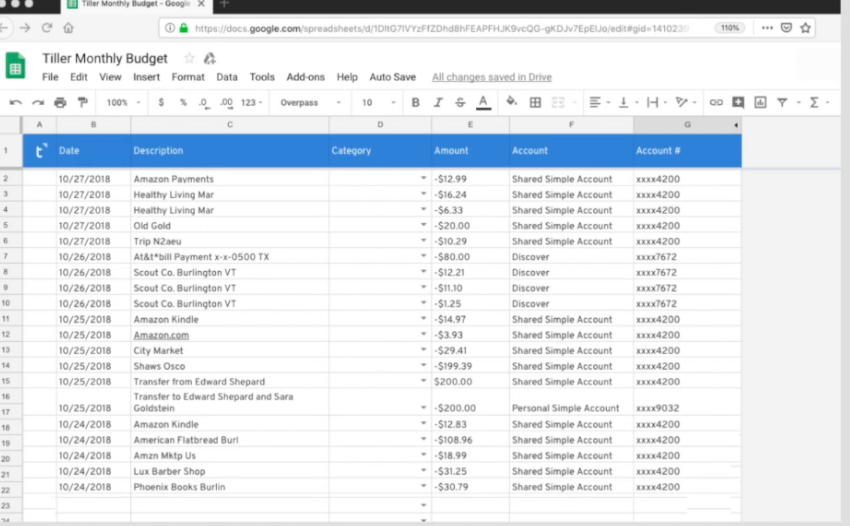Click the Redo icon in toolbar
The image size is (850, 526).
[x=37, y=102]
